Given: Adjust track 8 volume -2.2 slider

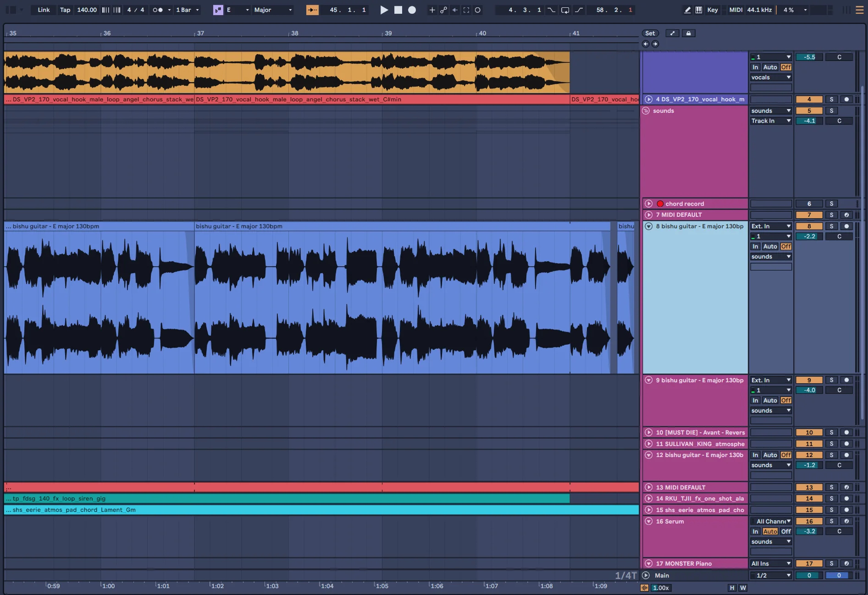Looking at the screenshot, I should pos(809,236).
